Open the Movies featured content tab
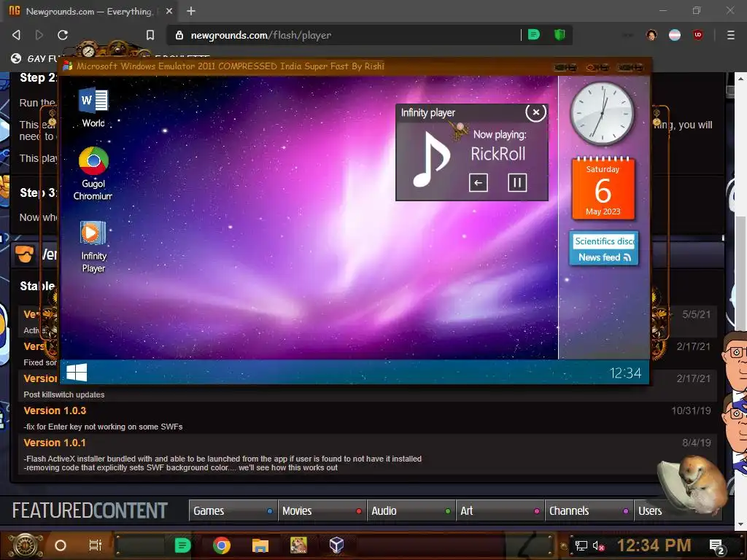Viewport: 747px width, 560px height. coord(322,510)
